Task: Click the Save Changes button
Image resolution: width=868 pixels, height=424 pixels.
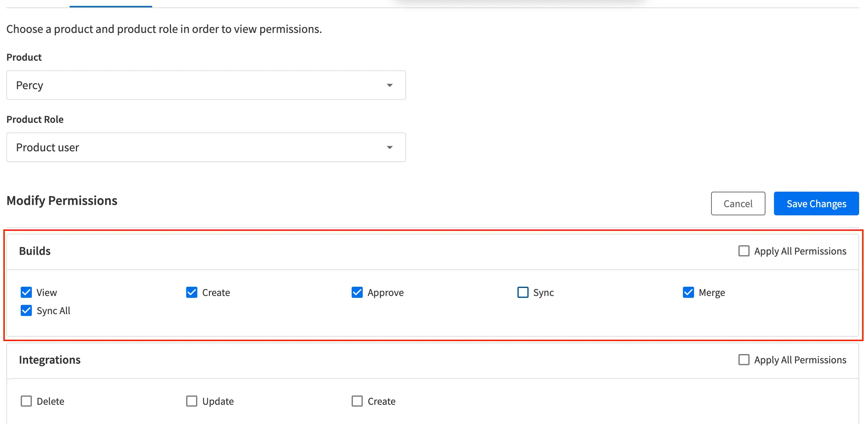Action: pos(816,203)
